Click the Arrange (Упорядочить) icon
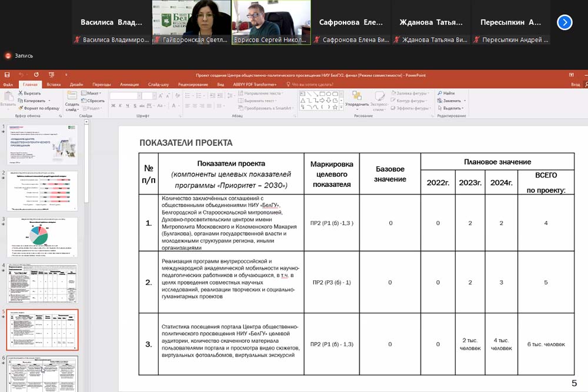The image size is (588, 392). (356, 96)
